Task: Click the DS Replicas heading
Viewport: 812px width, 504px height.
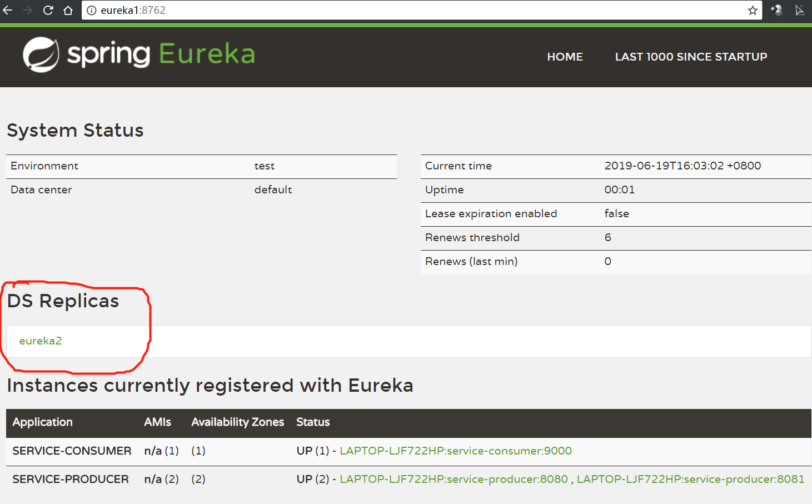Action: pyautogui.click(x=63, y=301)
